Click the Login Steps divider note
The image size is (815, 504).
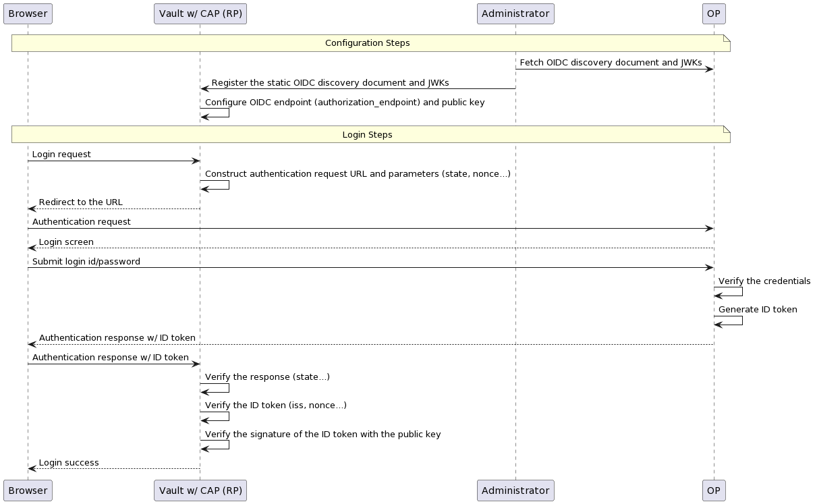point(368,134)
